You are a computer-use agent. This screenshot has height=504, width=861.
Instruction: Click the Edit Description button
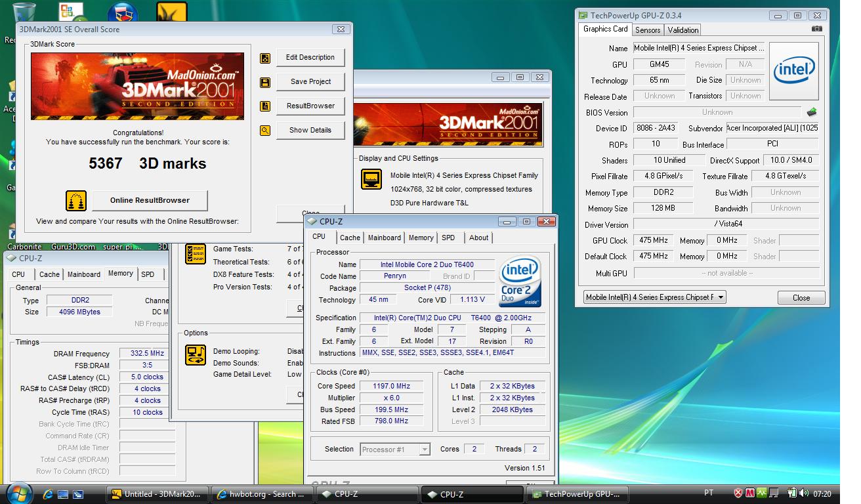pos(310,58)
